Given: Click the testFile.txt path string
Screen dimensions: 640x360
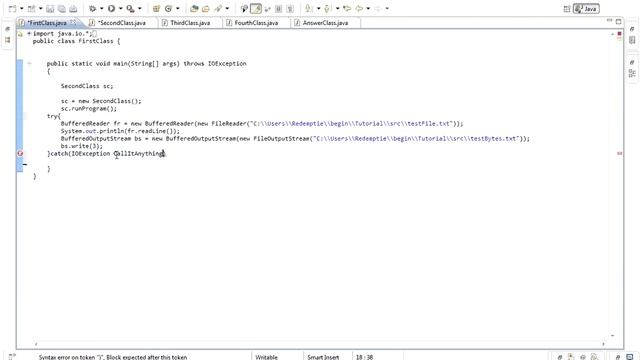Looking at the screenshot, I should (351, 124).
